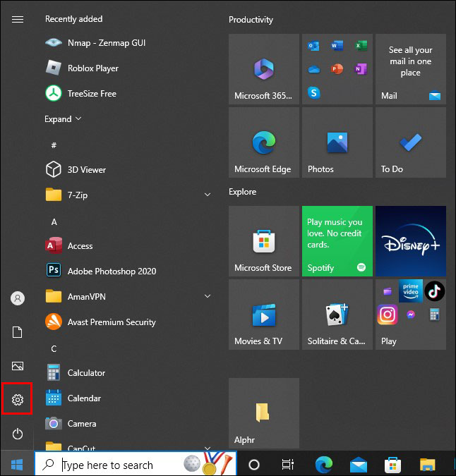Open Calculator in the app list
Screen dimensions: 456x476
click(76, 372)
